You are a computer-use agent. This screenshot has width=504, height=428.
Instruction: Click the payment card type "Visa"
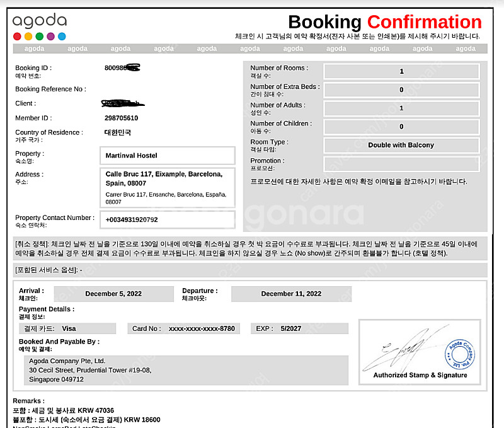(x=69, y=328)
